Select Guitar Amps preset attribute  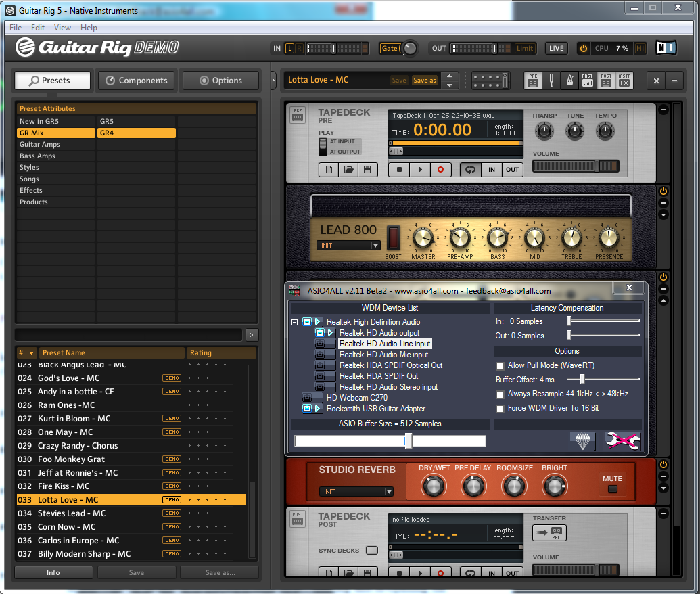pos(56,144)
